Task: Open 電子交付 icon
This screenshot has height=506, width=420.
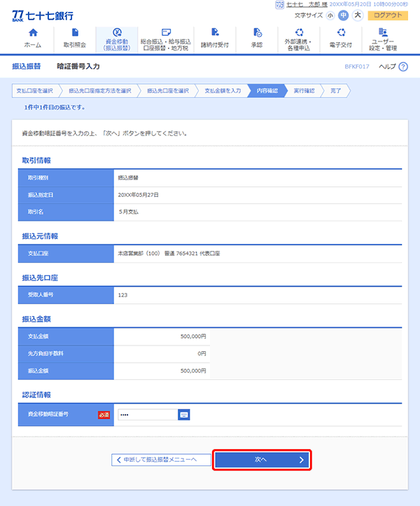Action: pyautogui.click(x=341, y=32)
